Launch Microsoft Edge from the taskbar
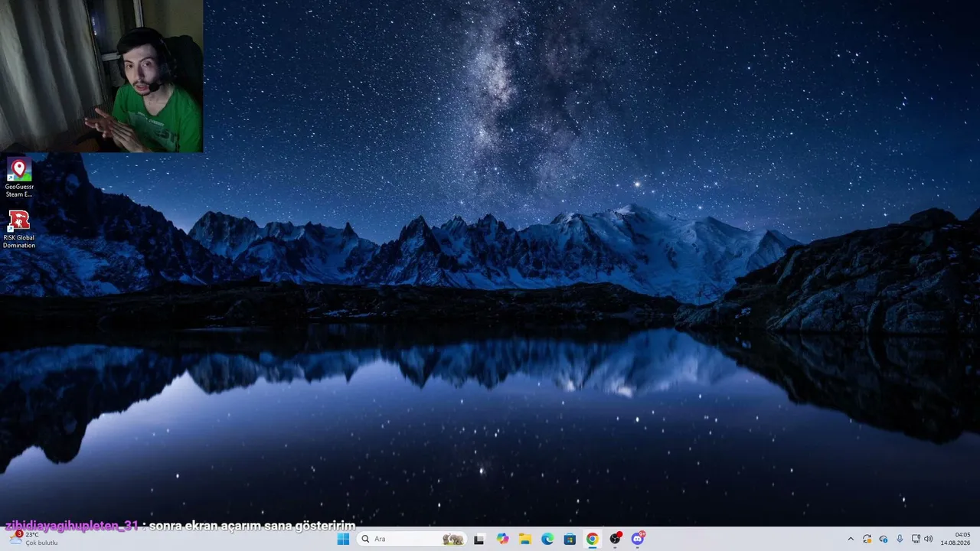980x551 pixels. coord(547,539)
